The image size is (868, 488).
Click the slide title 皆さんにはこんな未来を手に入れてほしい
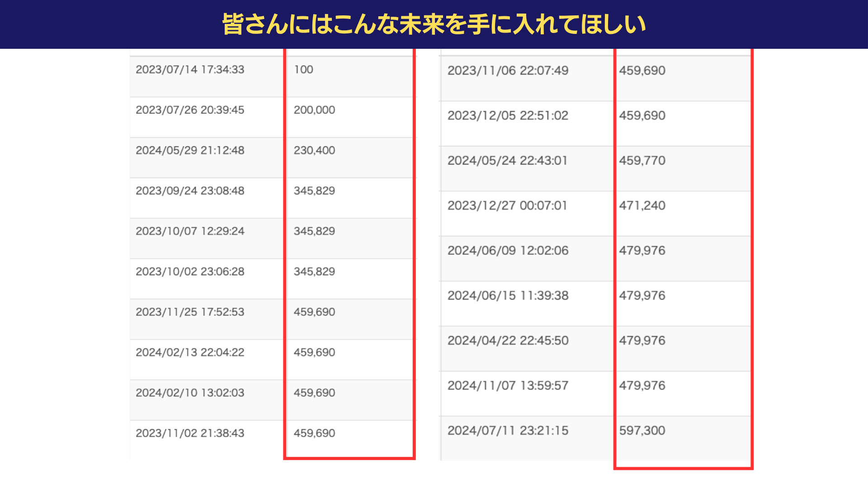coord(434,24)
